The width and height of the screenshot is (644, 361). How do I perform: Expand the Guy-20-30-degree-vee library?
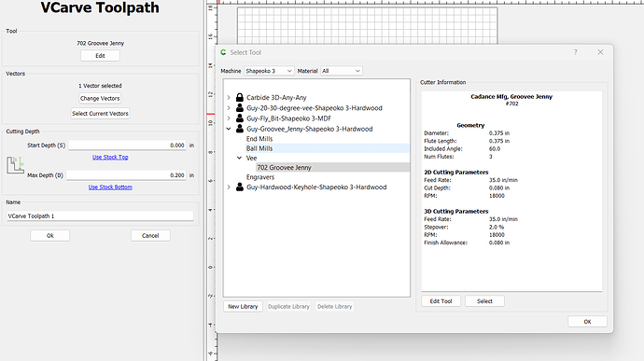tap(229, 108)
